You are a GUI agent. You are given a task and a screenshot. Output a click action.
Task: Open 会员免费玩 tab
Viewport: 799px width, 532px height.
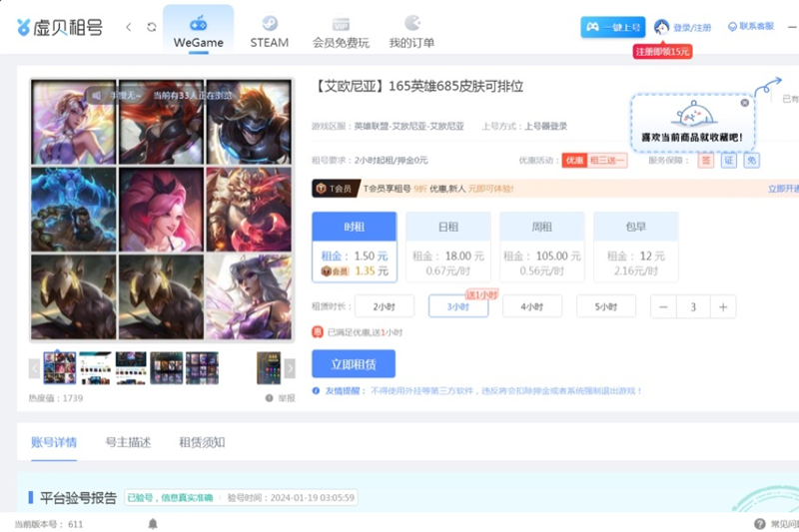(x=341, y=32)
